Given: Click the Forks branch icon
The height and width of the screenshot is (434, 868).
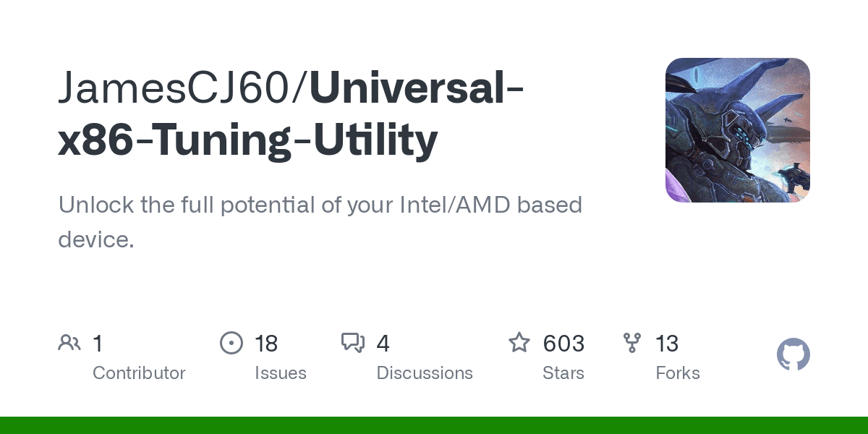Looking at the screenshot, I should pos(632,343).
